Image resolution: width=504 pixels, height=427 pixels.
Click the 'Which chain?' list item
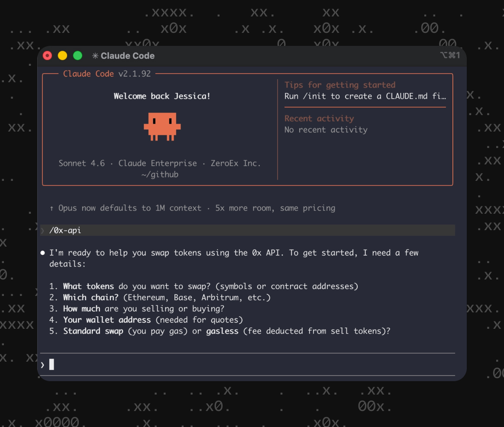click(x=160, y=298)
